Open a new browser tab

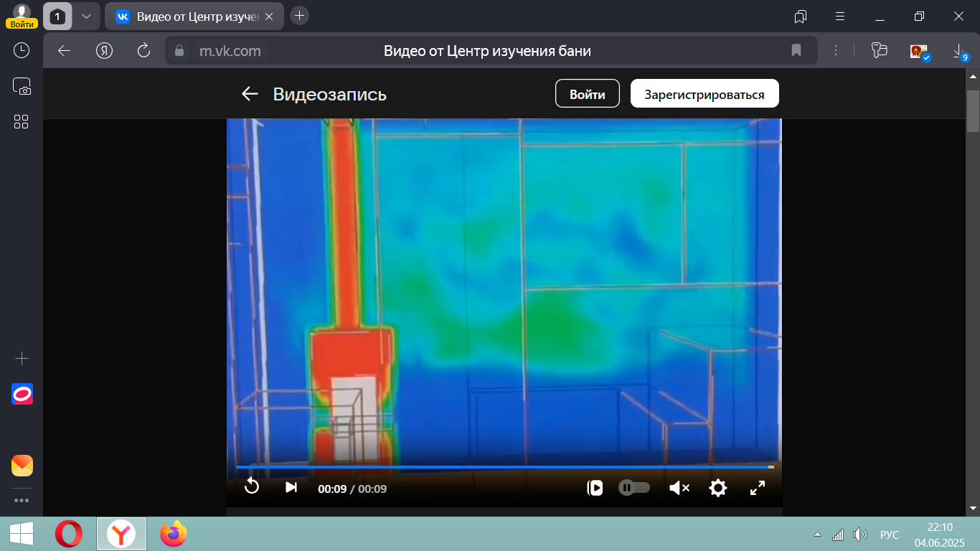coord(299,16)
